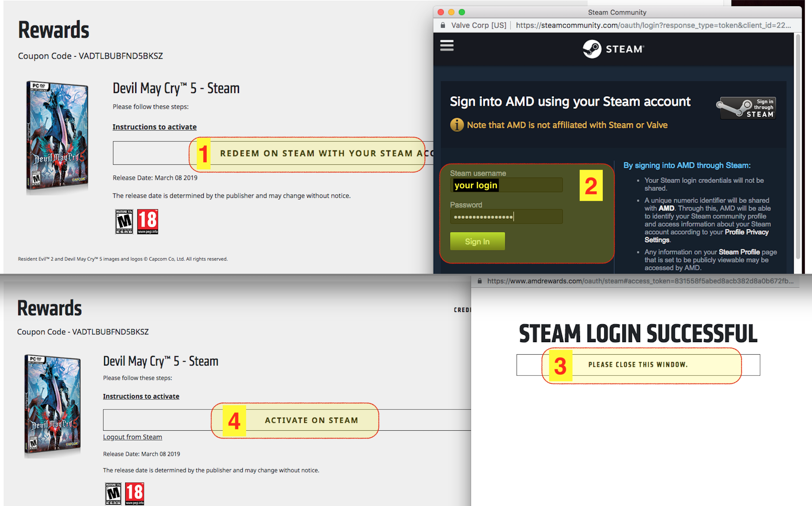Click the Activate on Steam button
The width and height of the screenshot is (812, 506).
pos(311,420)
